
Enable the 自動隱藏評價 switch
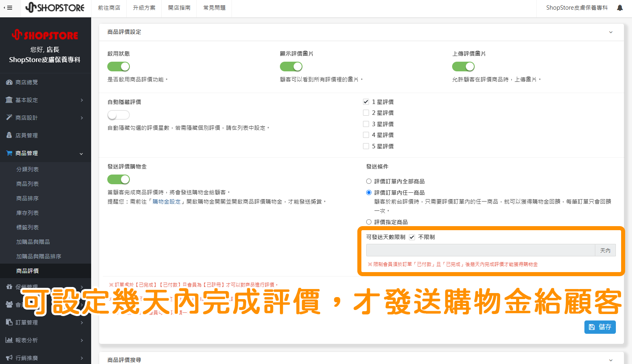(x=119, y=115)
